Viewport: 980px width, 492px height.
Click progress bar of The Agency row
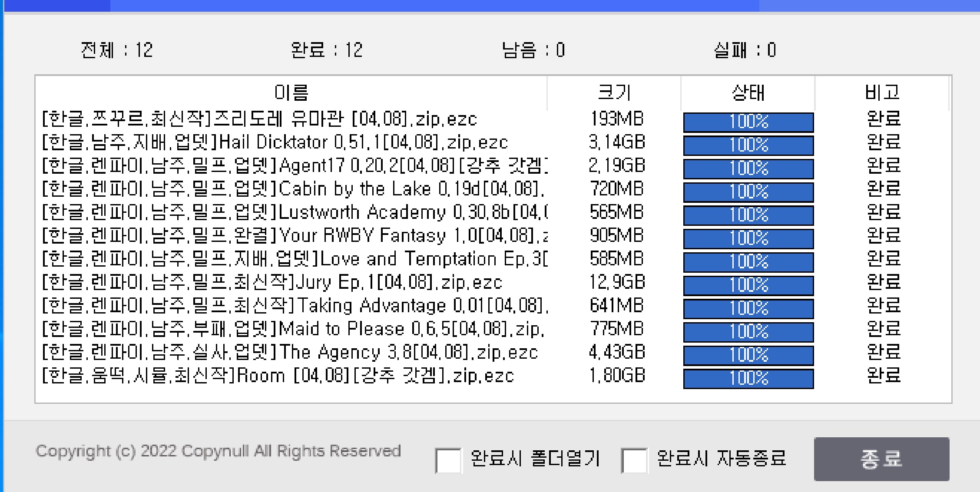point(748,355)
